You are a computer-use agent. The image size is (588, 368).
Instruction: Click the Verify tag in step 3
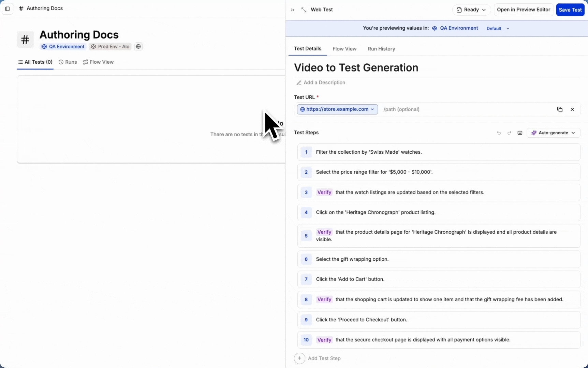click(324, 193)
